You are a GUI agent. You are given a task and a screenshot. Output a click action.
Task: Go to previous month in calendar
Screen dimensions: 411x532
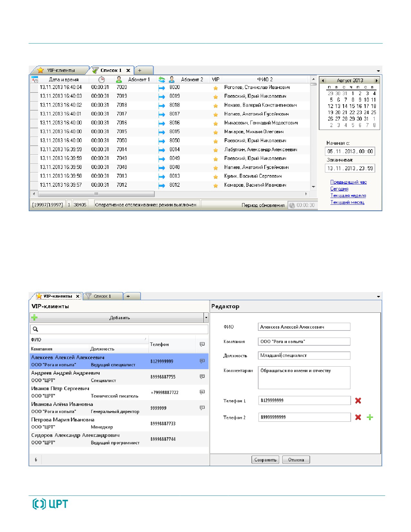pos(323,81)
